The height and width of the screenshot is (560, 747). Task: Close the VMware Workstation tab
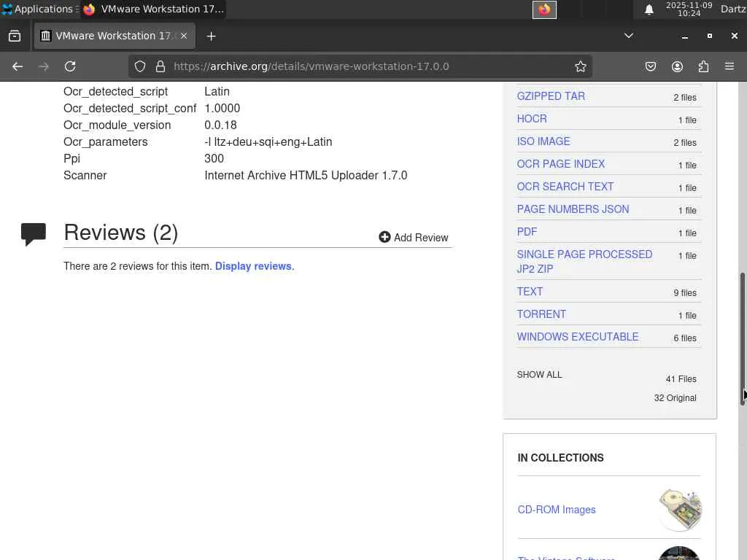(x=184, y=36)
